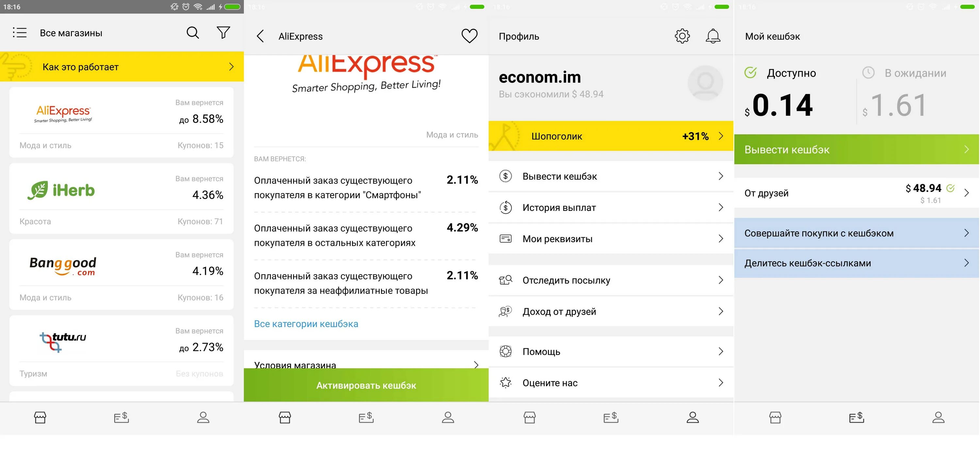Tap the back arrow next to AliExpress

pyautogui.click(x=260, y=37)
